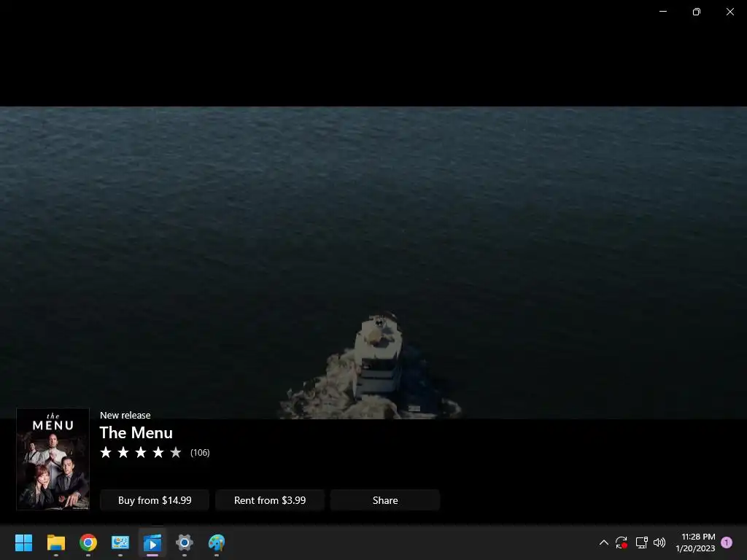Open Settings gear in the taskbar

click(185, 542)
